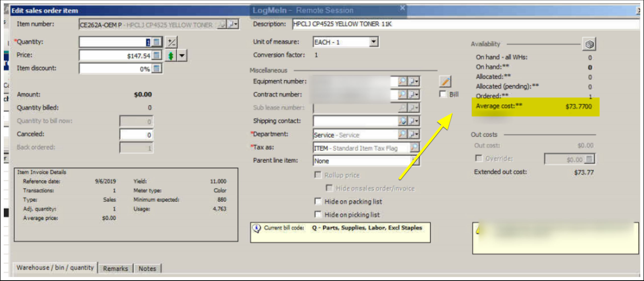The image size is (644, 281).
Task: Click the green dollar pricing icon
Action: (171, 56)
